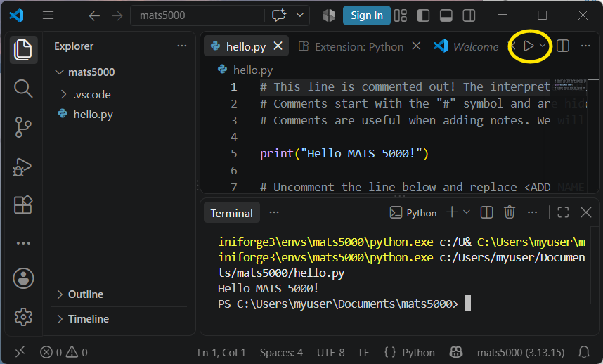
Task: Open the run options dropdown arrow
Action: pos(543,46)
